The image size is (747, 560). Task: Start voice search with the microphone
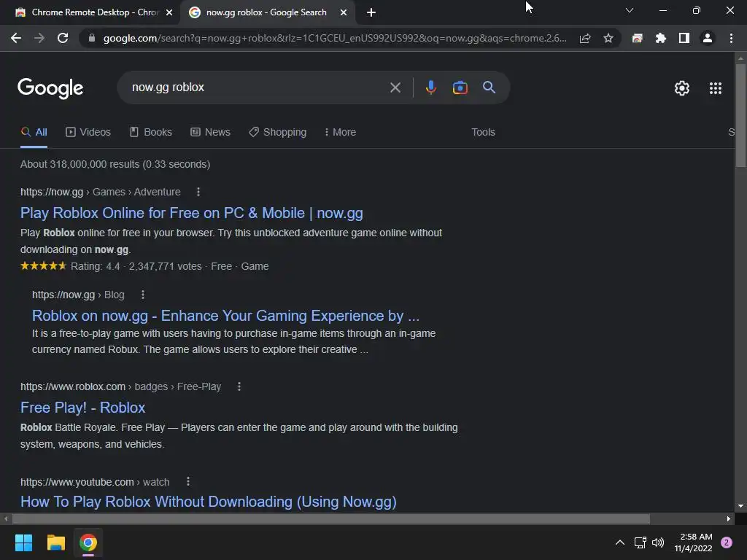pos(430,87)
